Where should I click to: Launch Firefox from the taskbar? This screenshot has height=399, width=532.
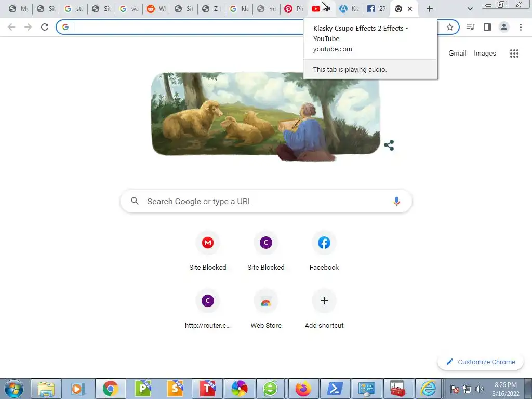[303, 389]
